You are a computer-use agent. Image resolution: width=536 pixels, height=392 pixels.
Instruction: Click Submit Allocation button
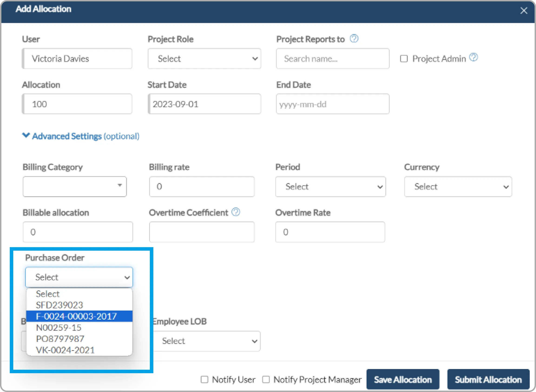pos(488,379)
